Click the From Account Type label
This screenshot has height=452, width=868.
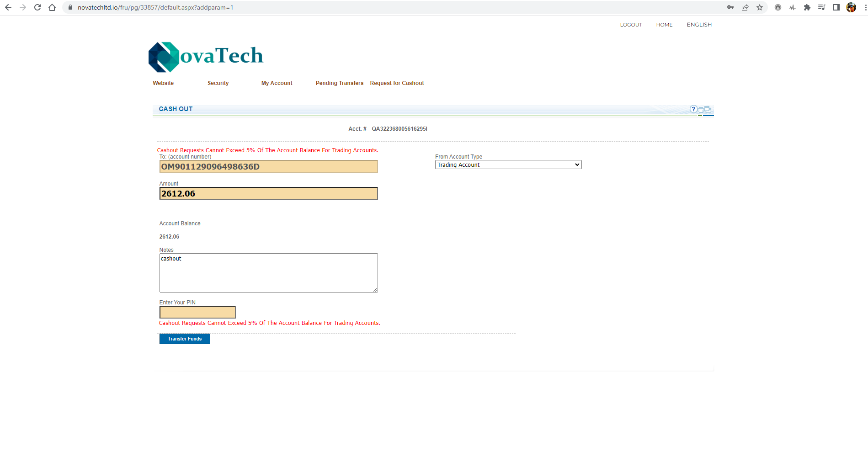click(459, 157)
